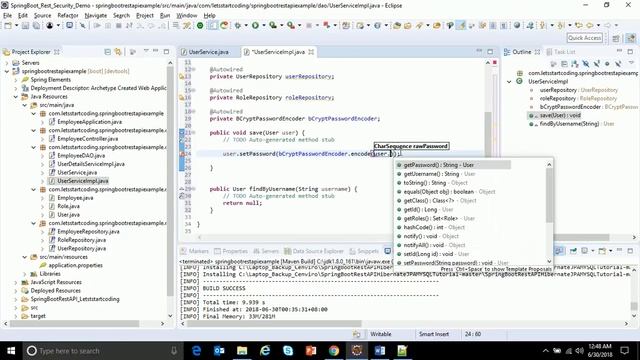Select bCryptPasswordEncoder field in the Outline
The width and height of the screenshot is (640, 360).
tap(583, 107)
